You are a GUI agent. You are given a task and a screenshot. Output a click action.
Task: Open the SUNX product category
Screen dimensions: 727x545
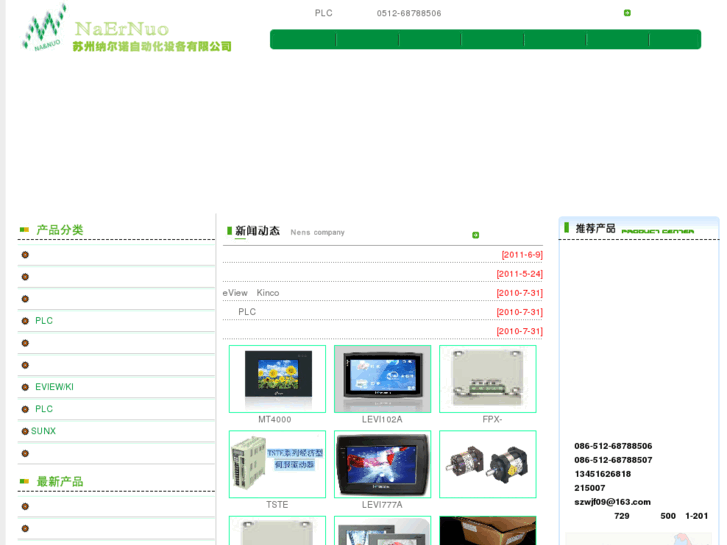click(43, 431)
